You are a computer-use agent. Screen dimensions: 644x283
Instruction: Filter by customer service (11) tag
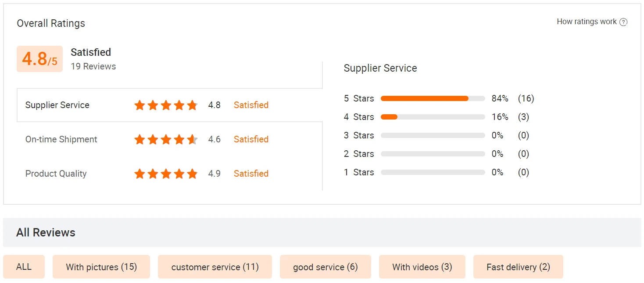click(x=215, y=267)
